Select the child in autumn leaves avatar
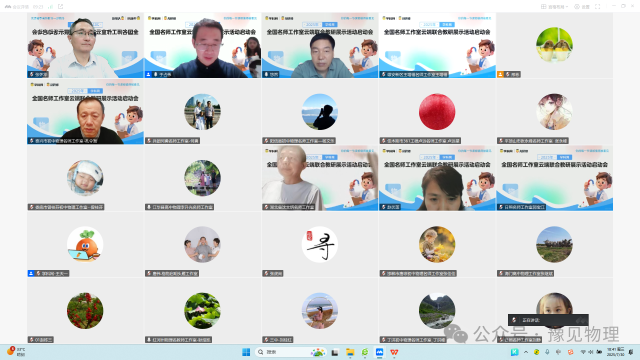Screen dimensions: 640x360 tap(437, 244)
